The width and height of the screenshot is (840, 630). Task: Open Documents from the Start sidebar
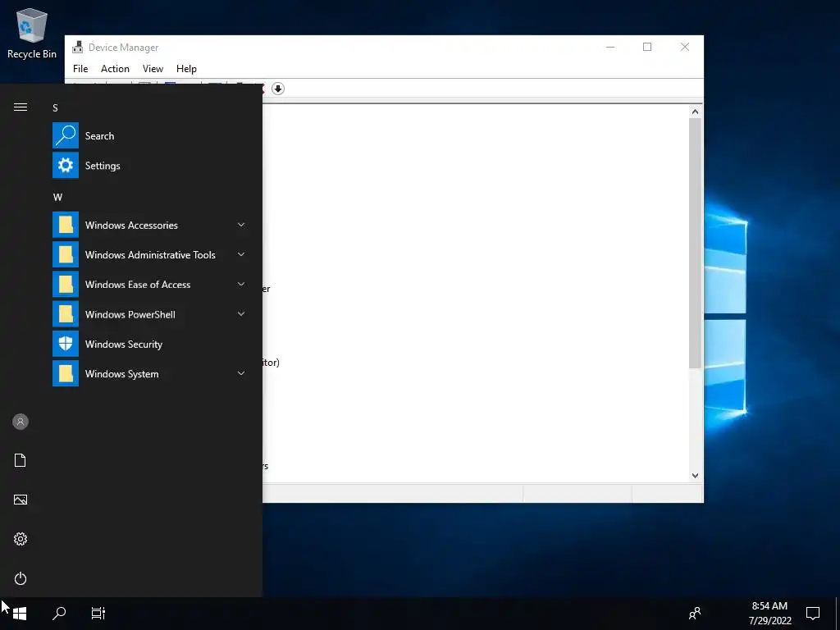point(21,460)
